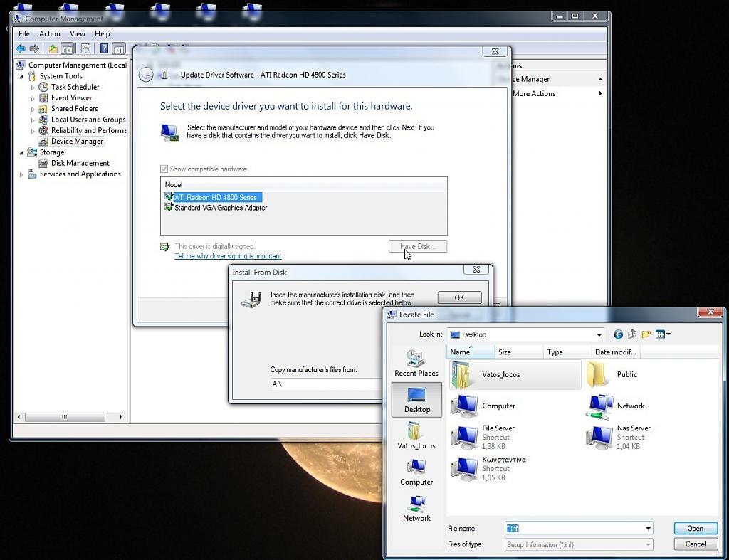Create New Folder in Locate File dialog
This screenshot has width=729, height=560.
tap(646, 334)
